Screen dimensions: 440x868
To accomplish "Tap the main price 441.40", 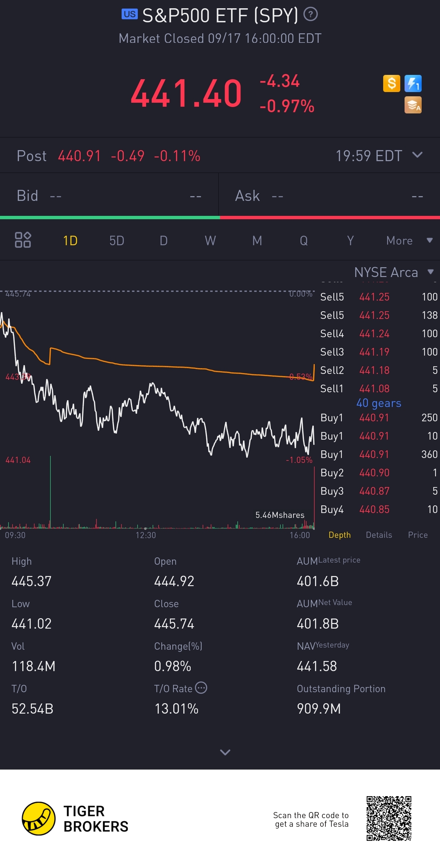I will coord(186,93).
